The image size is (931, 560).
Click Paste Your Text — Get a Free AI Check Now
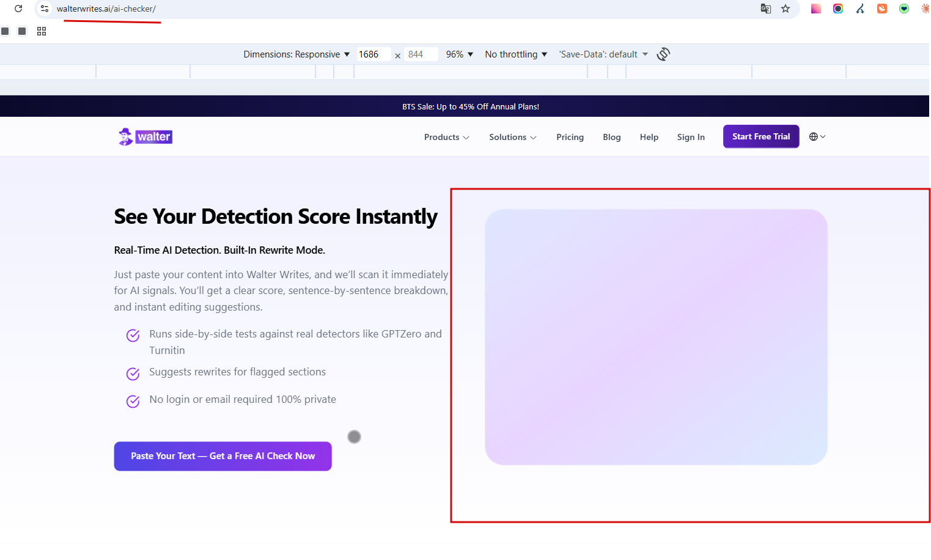[x=223, y=456]
